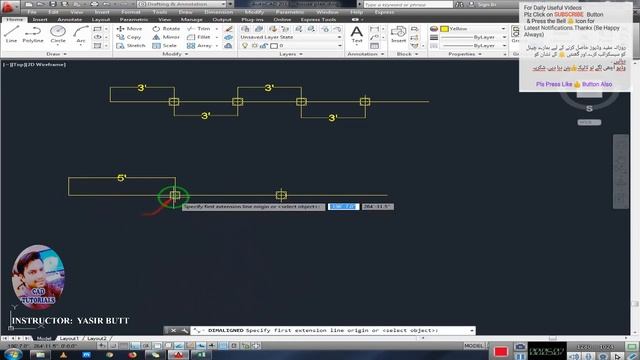Toggle layer 0 freeze sun icon
The width and height of the screenshot is (640, 360).
click(255, 46)
